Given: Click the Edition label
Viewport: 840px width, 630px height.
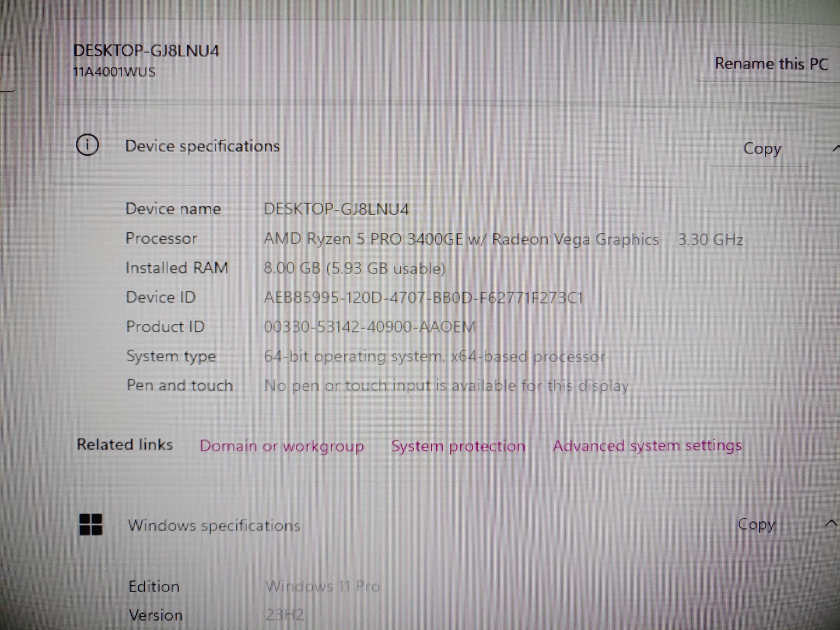Looking at the screenshot, I should coord(154,586).
